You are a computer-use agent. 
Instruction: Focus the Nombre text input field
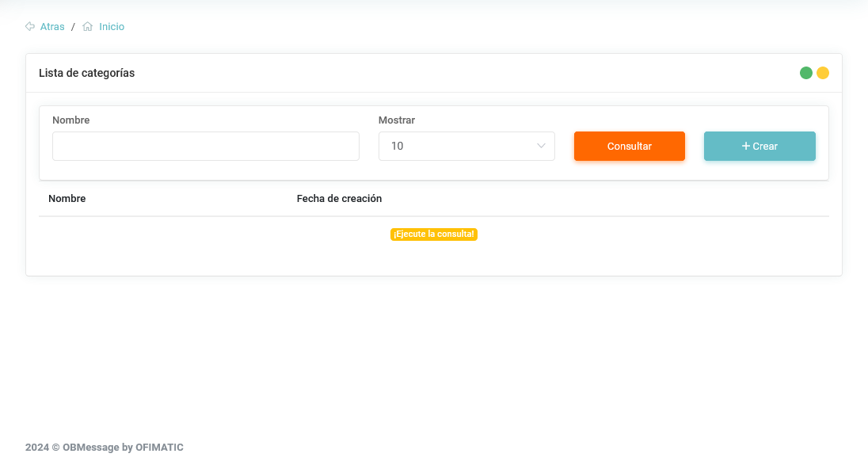(206, 147)
